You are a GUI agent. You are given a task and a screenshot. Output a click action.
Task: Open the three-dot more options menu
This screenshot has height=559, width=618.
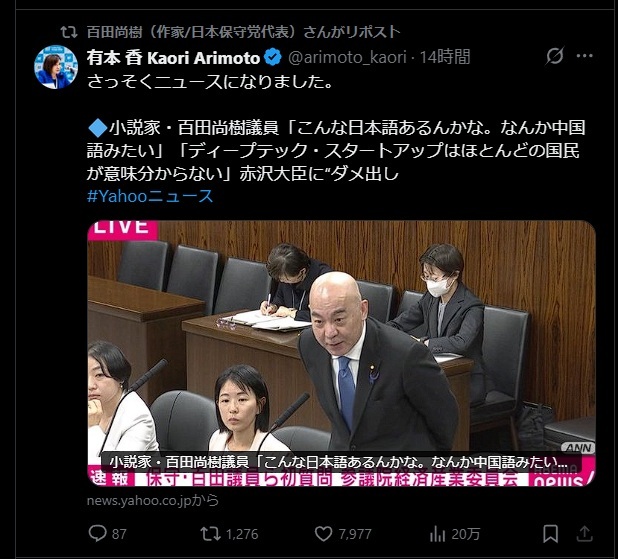(x=584, y=56)
